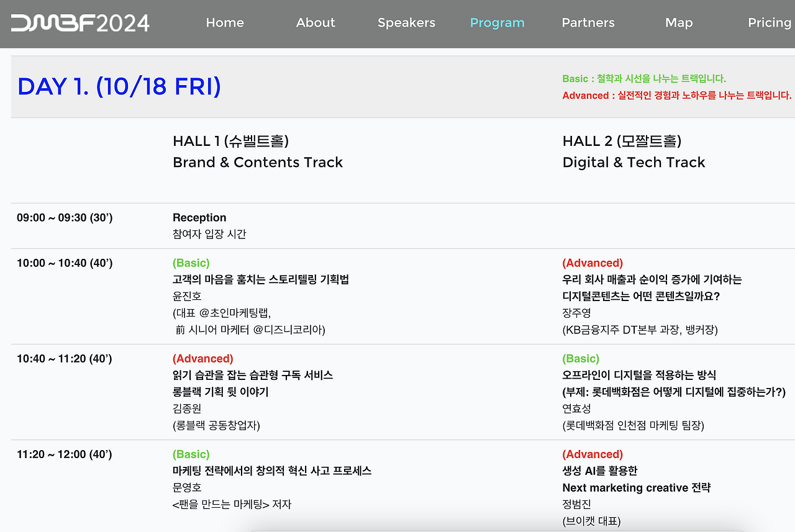This screenshot has height=532, width=795.
Task: Navigate to the Speakers section
Action: point(406,23)
